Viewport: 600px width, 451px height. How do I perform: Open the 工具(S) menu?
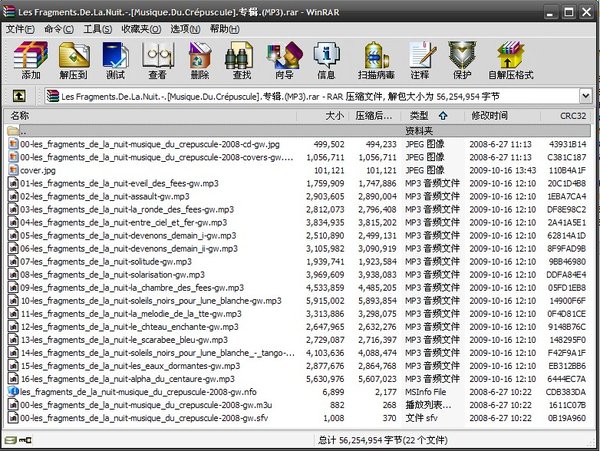(98, 29)
